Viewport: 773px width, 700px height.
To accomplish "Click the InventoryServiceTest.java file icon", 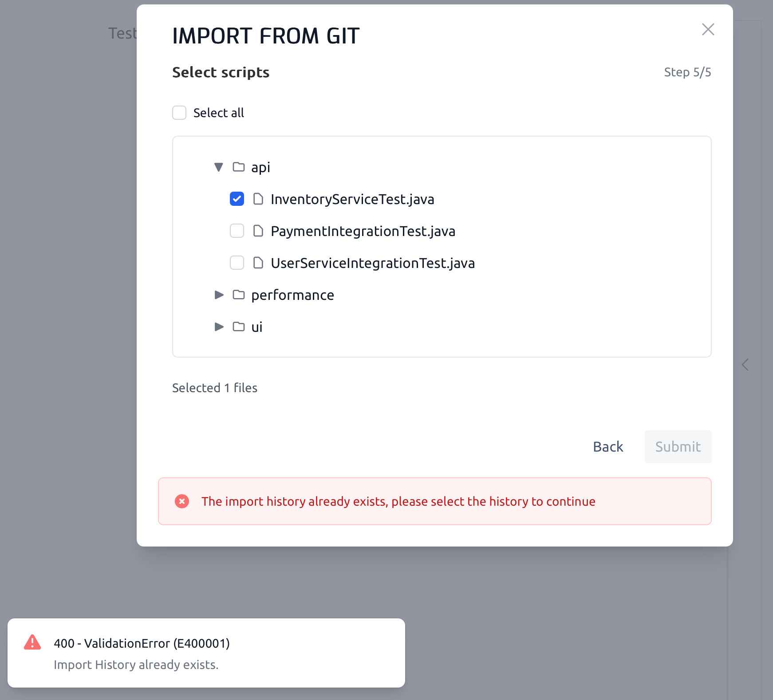I will (258, 199).
